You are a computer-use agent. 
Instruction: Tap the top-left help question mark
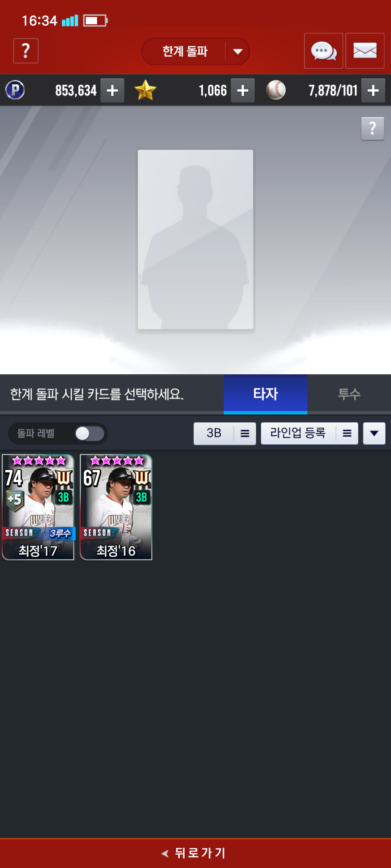click(x=26, y=51)
